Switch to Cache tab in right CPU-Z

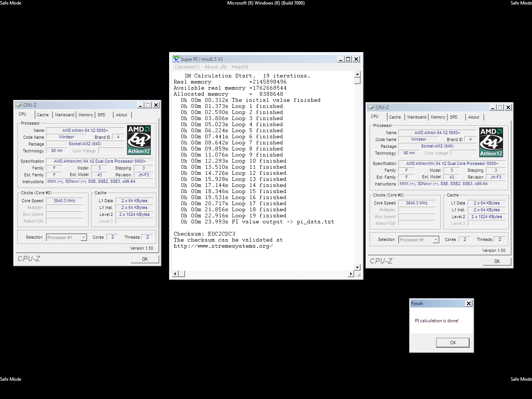click(x=395, y=117)
